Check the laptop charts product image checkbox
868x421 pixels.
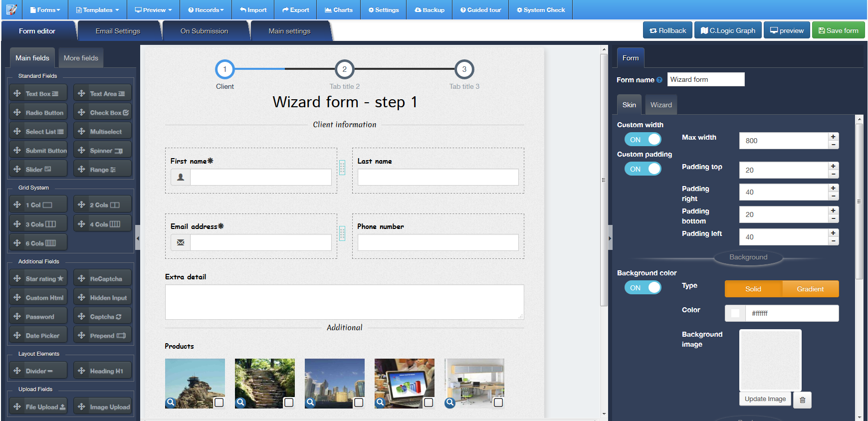429,403
